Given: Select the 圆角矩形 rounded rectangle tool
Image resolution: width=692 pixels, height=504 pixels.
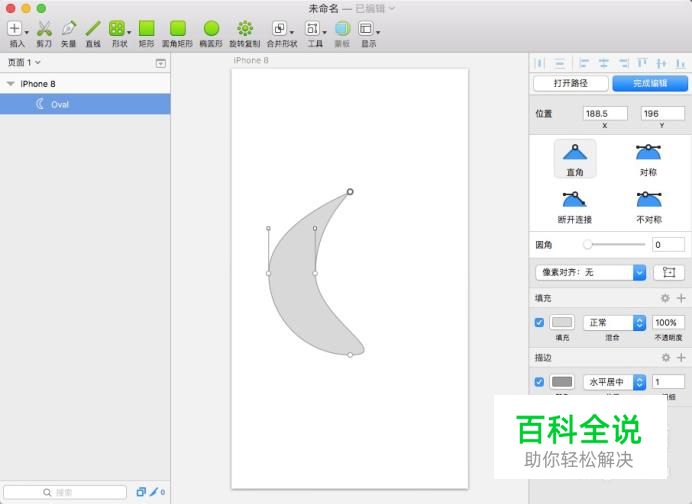Looking at the screenshot, I should point(177,28).
